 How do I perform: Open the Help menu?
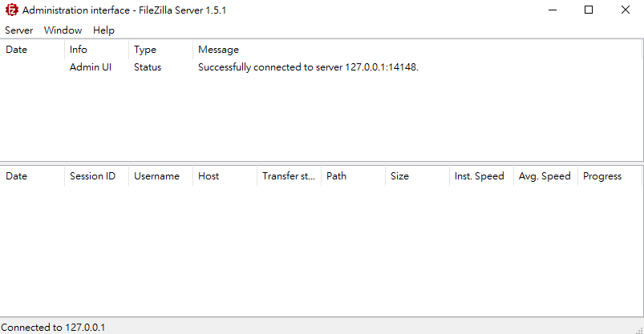click(103, 30)
